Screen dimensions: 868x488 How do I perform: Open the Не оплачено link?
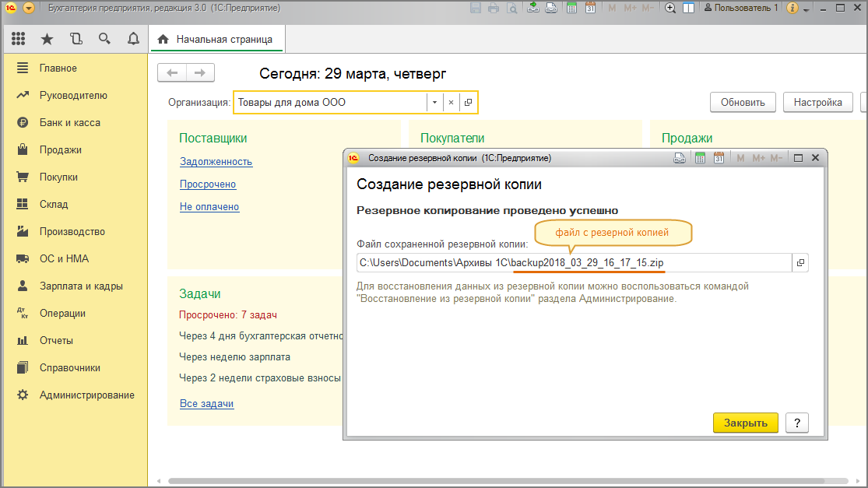pyautogui.click(x=209, y=207)
